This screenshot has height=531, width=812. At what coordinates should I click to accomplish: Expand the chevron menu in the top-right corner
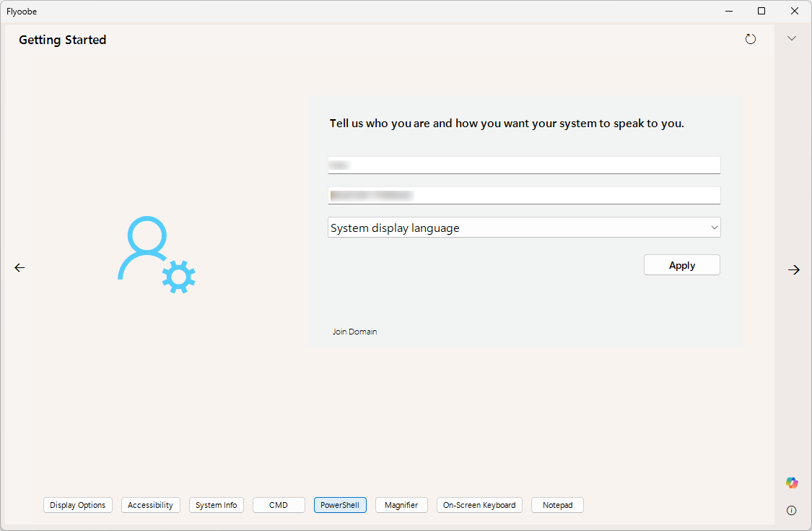pyautogui.click(x=792, y=38)
